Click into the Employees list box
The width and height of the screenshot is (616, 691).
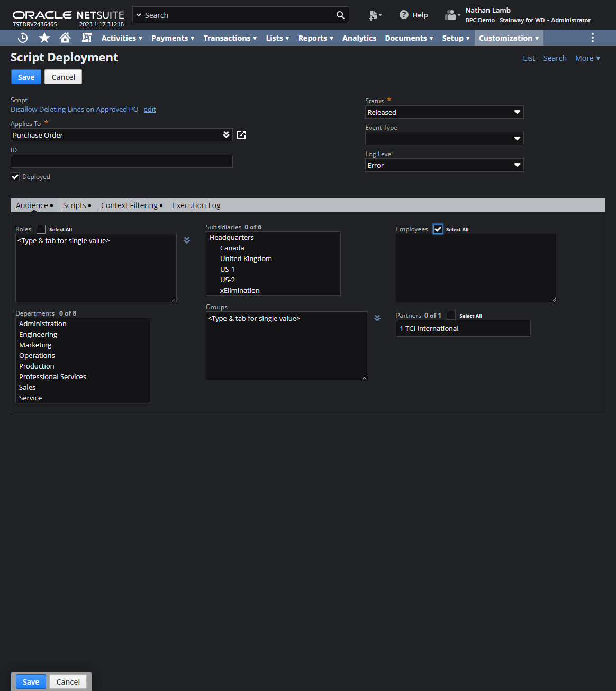pos(476,268)
